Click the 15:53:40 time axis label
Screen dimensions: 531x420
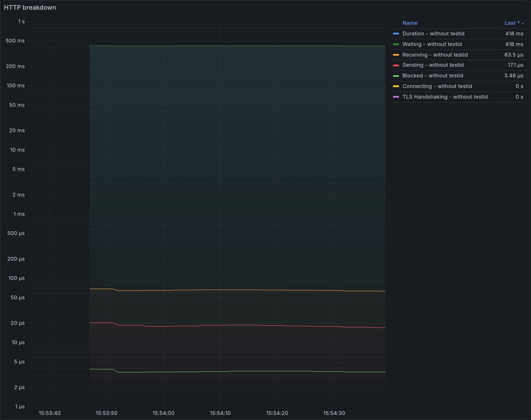coord(49,413)
